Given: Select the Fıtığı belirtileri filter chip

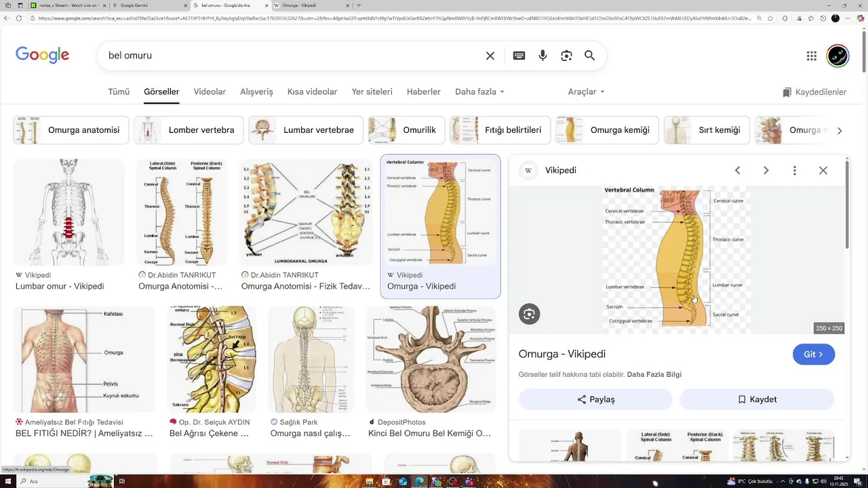Looking at the screenshot, I should click(500, 130).
